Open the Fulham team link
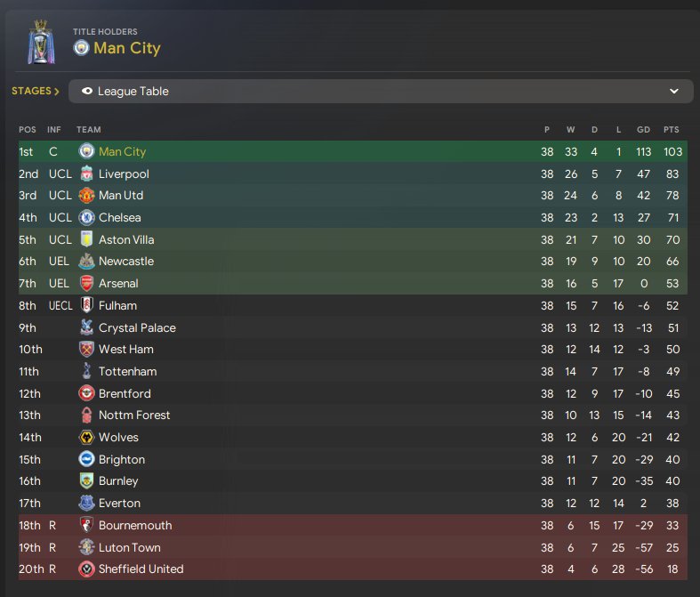 pos(117,305)
